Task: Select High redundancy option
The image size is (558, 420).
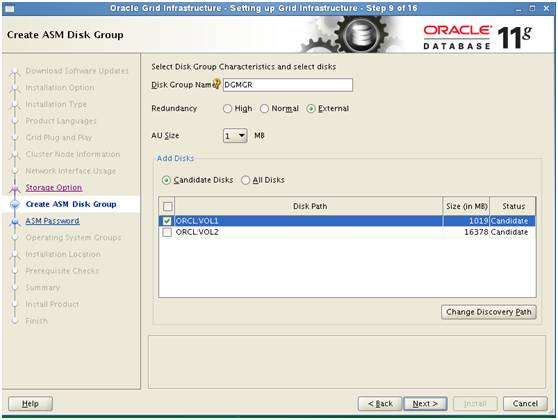Action: click(227, 109)
